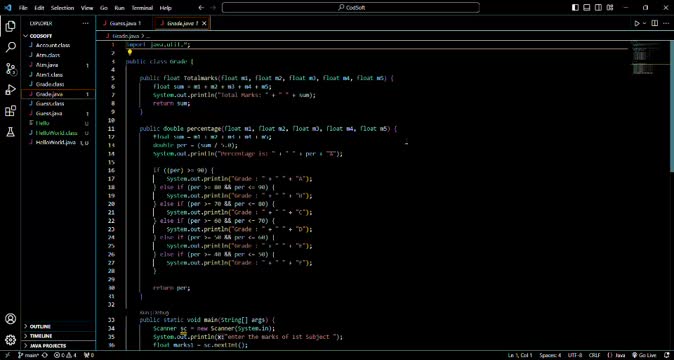Click the editor vertical scrollbar
674x360 pixels.
click(x=671, y=107)
